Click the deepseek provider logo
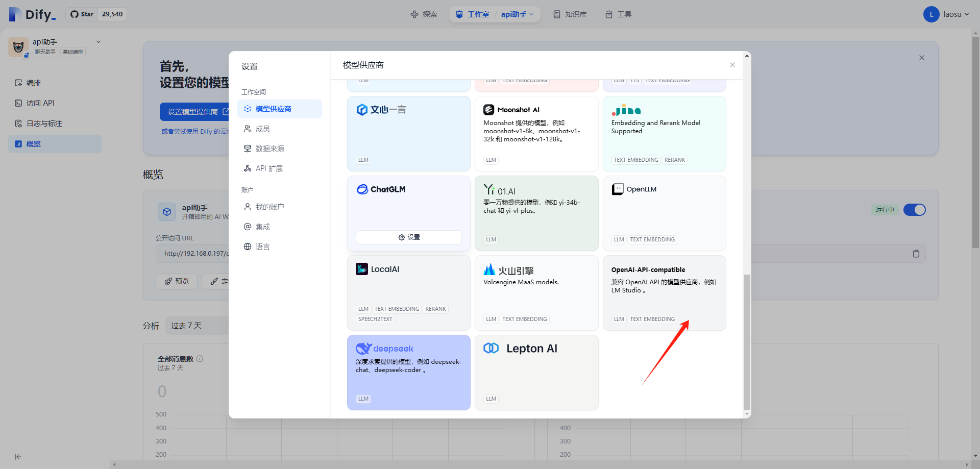Image resolution: width=980 pixels, height=469 pixels. coord(385,349)
